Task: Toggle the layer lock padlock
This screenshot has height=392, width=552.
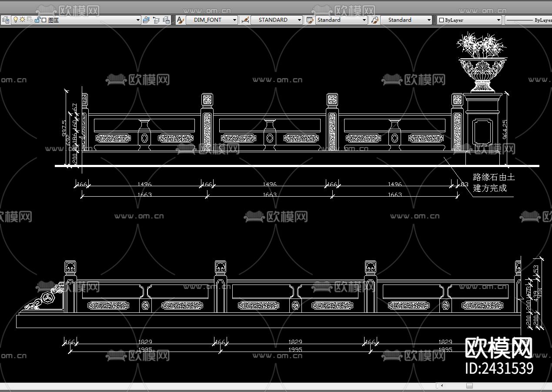Action: click(37, 20)
